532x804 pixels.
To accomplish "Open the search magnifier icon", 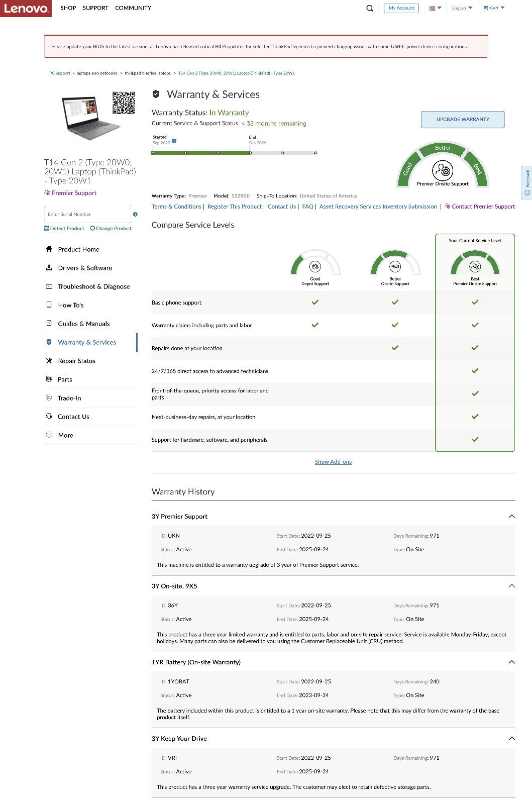I will coord(370,8).
